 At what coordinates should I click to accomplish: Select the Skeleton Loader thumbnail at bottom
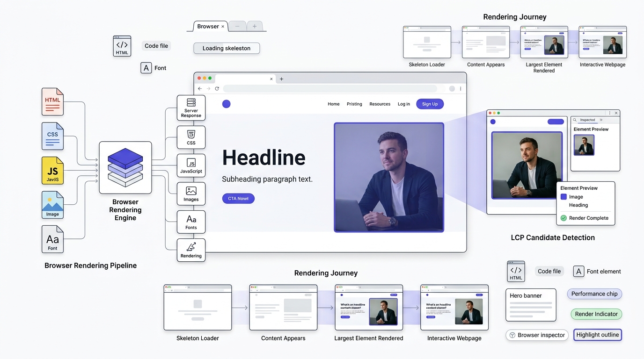tap(198, 308)
